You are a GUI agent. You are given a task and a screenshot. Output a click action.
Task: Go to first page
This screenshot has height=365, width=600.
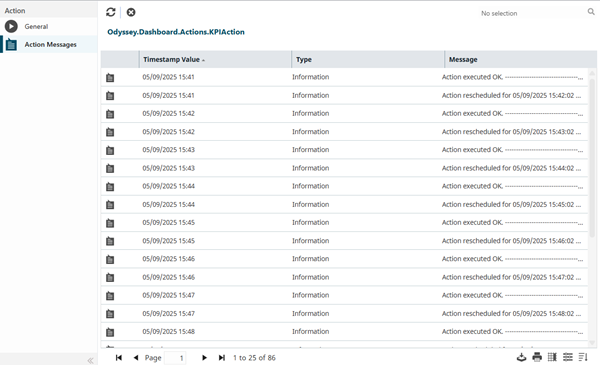point(119,358)
